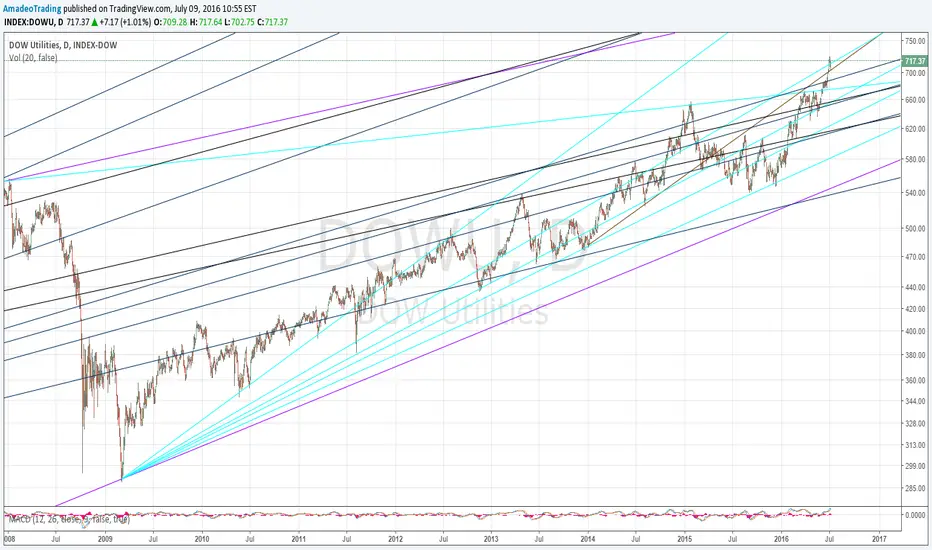Select the DOW Utilities, D, INDEX-DOW legend
The width and height of the screenshot is (932, 550).
tap(63, 45)
